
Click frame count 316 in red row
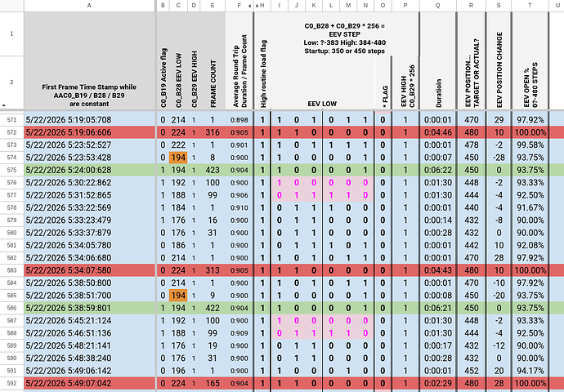pyautogui.click(x=213, y=132)
